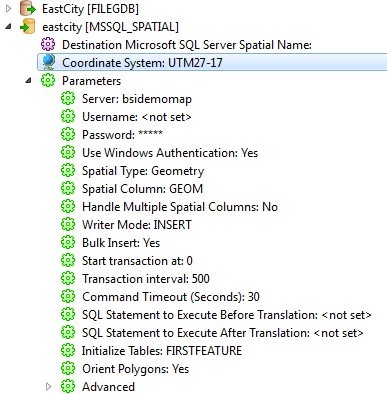Expand the EastCity [FILEGDB] node
Image resolution: width=387 pixels, height=394 pixels.
9,9
